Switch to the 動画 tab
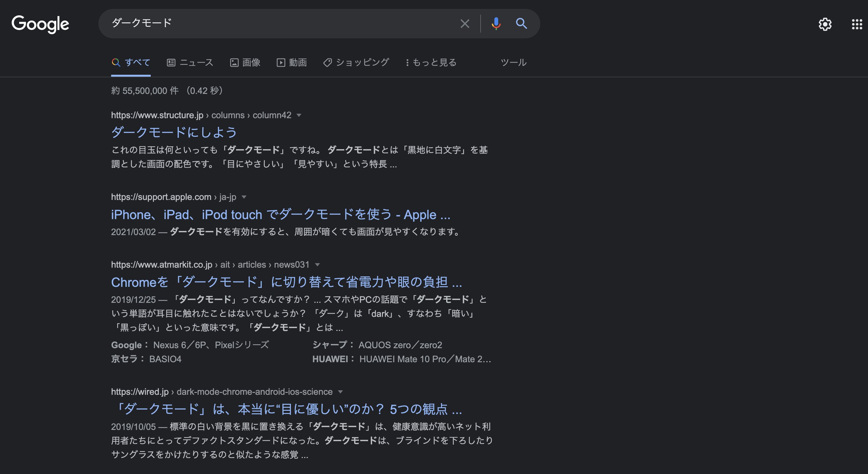The height and width of the screenshot is (474, 868). (292, 62)
